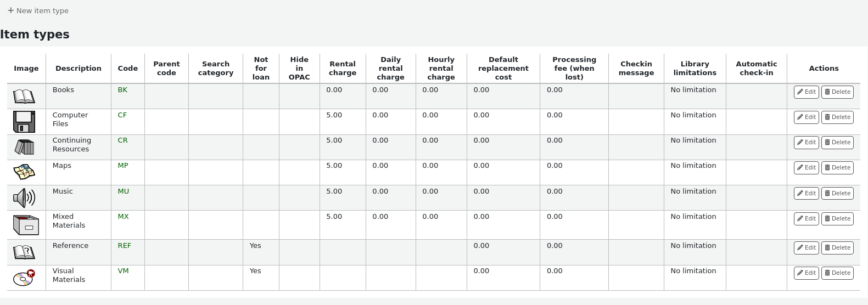Viewport: 868px width, 305px height.
Task: Edit the Continuing Resources item type
Action: click(806, 143)
